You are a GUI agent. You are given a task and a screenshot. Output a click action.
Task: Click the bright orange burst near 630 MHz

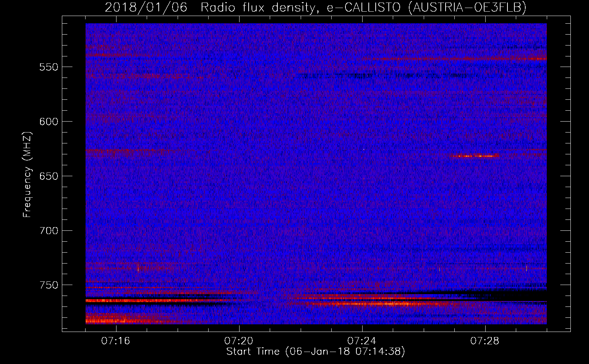(x=473, y=156)
